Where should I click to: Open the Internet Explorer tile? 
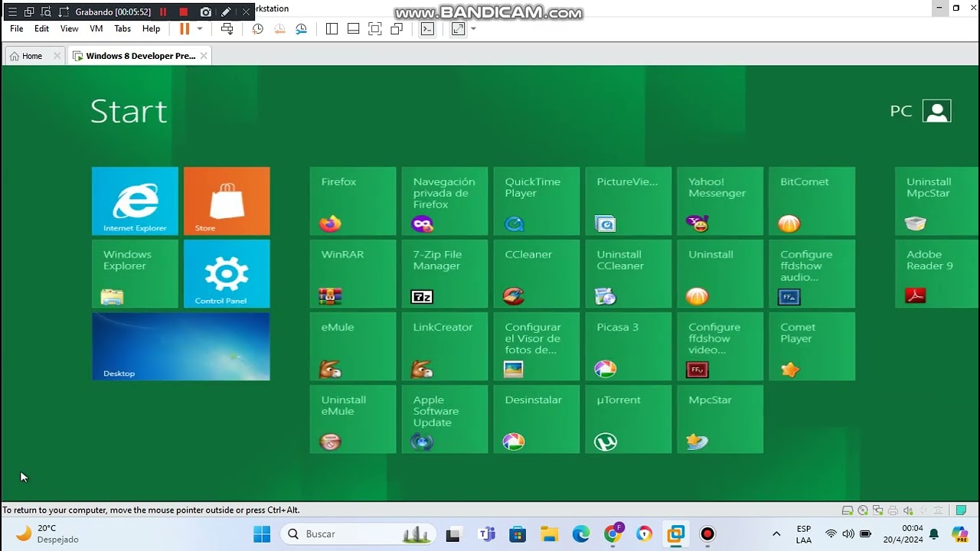point(135,201)
